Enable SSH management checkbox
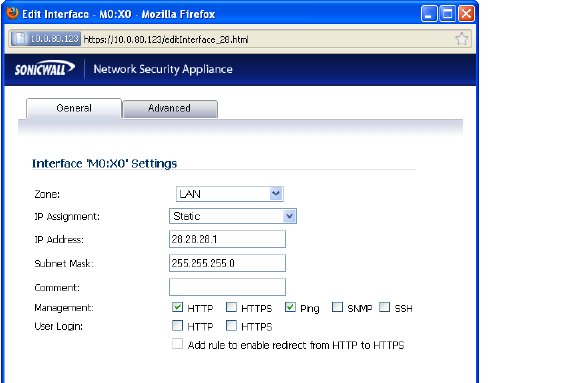Viewport: 575px width, 383px height. (x=384, y=307)
